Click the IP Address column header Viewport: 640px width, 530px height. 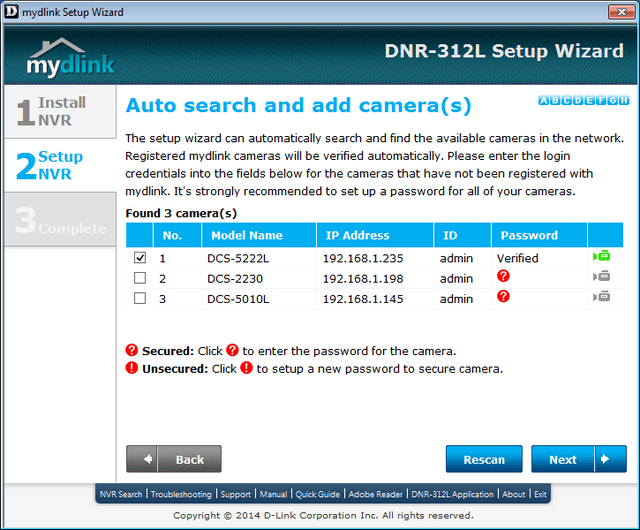pos(375,235)
